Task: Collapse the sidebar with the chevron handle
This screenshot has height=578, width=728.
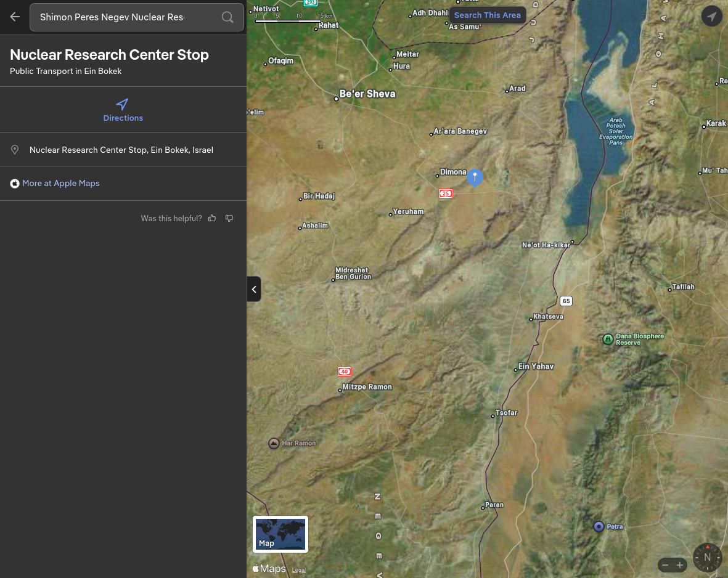Action: [x=254, y=289]
